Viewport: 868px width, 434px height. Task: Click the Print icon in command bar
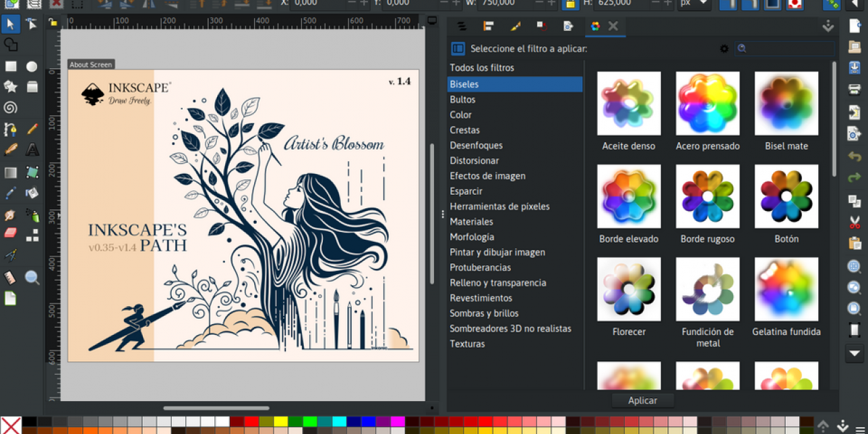[855, 89]
